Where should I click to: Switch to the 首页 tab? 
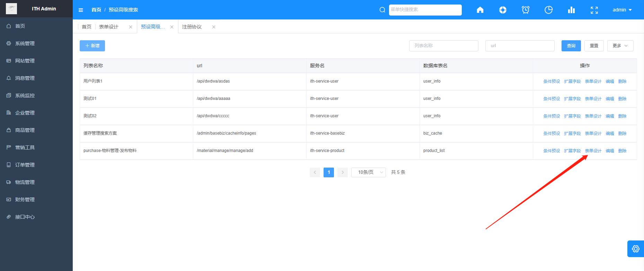[87, 27]
